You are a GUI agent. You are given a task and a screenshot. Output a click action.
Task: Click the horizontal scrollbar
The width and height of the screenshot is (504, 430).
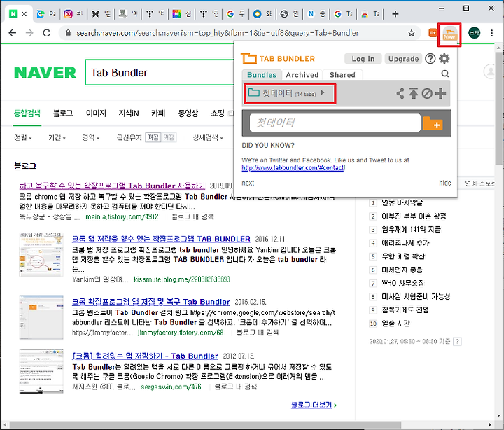(x=205, y=425)
